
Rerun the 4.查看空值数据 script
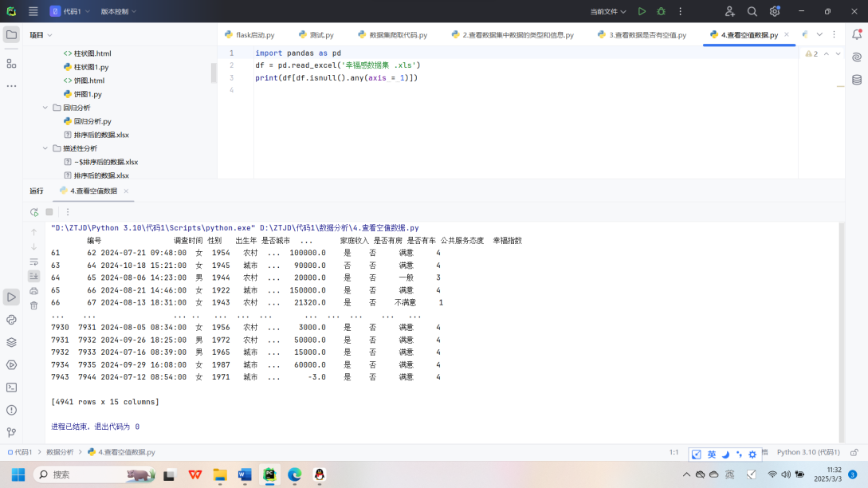[33, 212]
